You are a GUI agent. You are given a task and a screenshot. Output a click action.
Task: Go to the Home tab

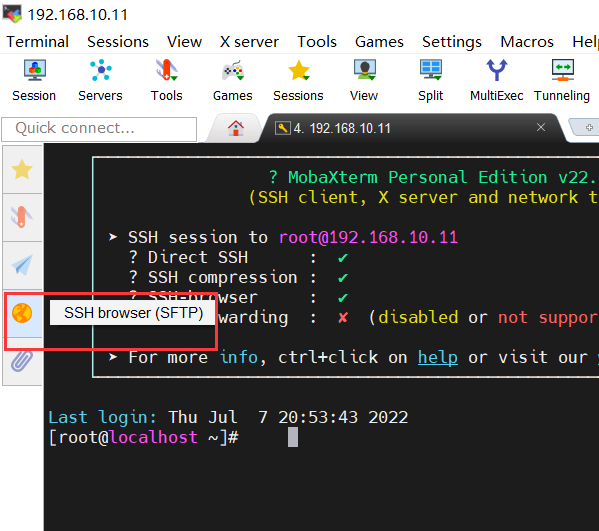236,128
